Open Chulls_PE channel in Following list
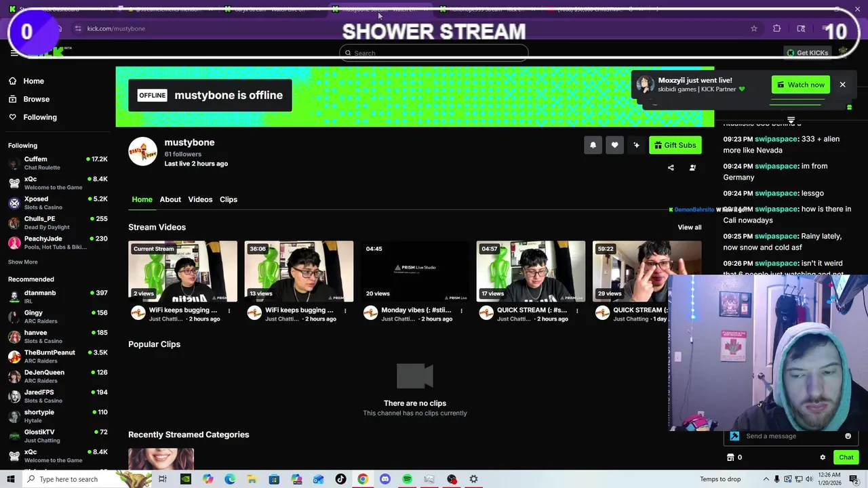The height and width of the screenshot is (488, 868). pyautogui.click(x=58, y=222)
